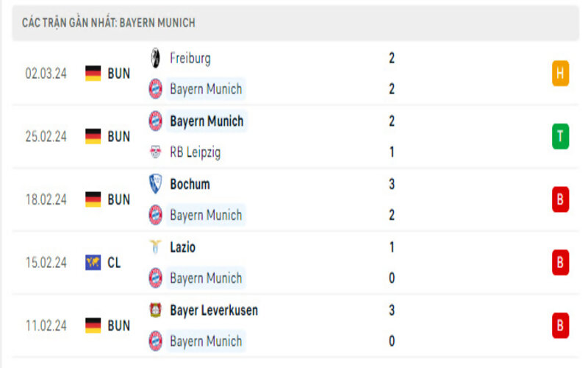Viewport: 588px width, 368px height.
Task: Click the 18.02.24 match date
Action: coord(46,199)
